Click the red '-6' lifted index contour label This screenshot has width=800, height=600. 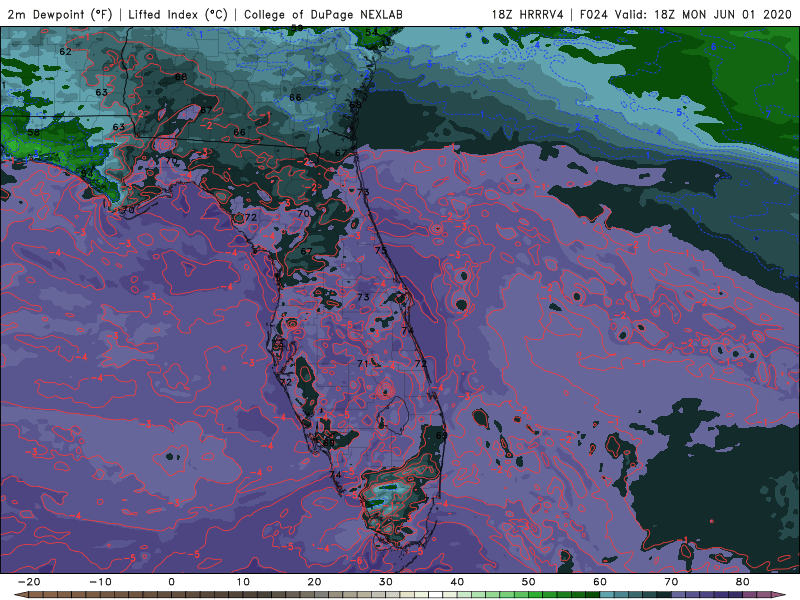pos(357,561)
